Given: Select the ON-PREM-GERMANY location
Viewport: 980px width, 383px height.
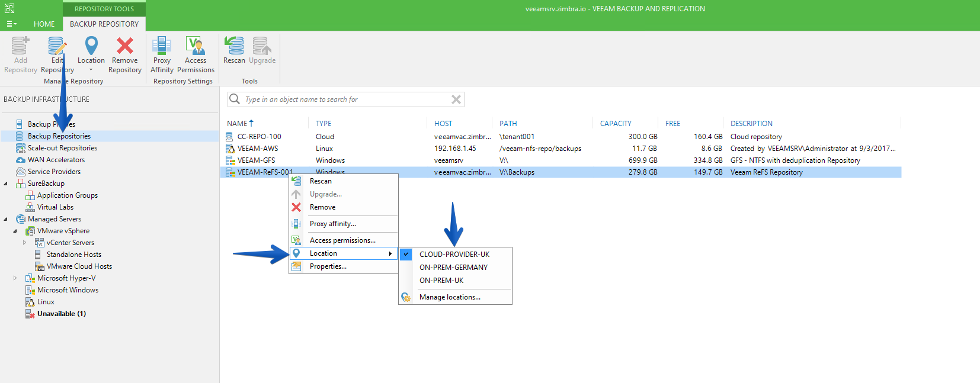Looking at the screenshot, I should click(x=453, y=268).
